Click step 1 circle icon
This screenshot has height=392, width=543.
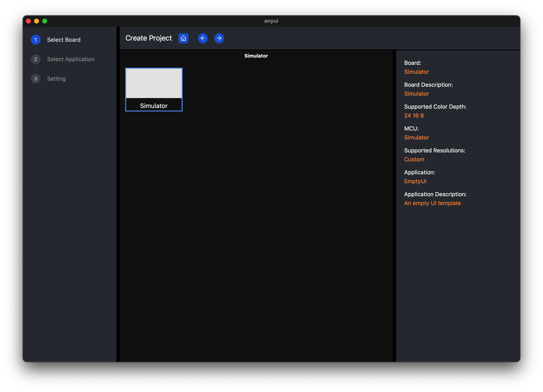click(36, 40)
